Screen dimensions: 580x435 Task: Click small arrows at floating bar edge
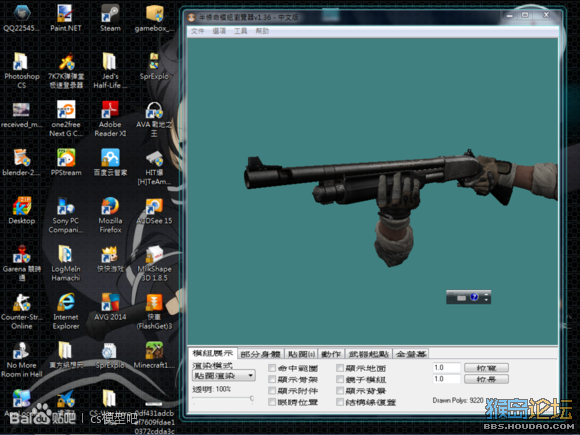(x=486, y=297)
